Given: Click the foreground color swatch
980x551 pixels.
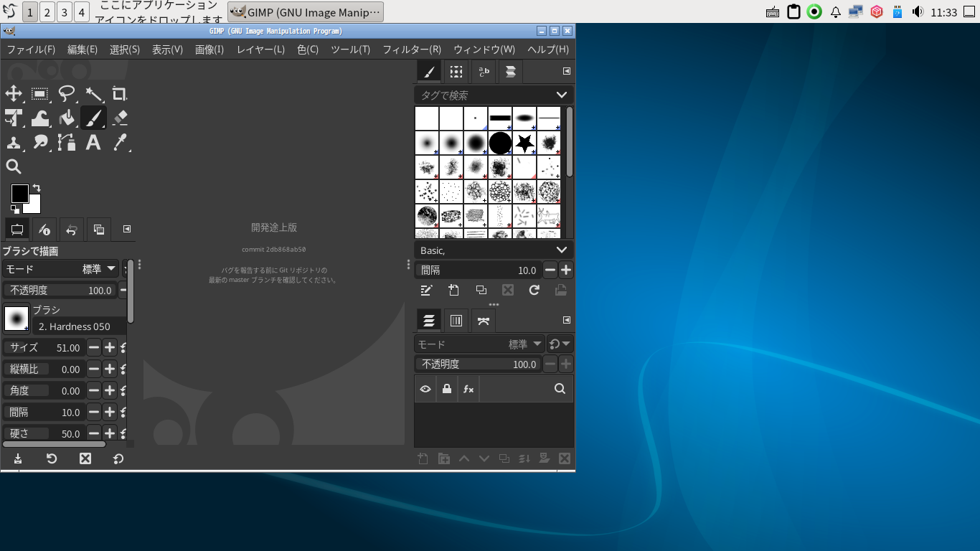Looking at the screenshot, I should click(19, 193).
